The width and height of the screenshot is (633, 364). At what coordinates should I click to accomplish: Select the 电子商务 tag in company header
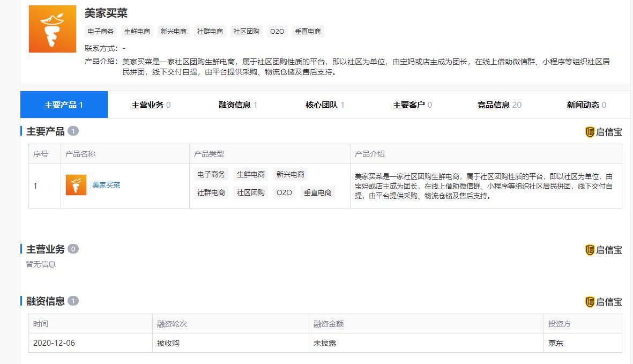tap(101, 31)
